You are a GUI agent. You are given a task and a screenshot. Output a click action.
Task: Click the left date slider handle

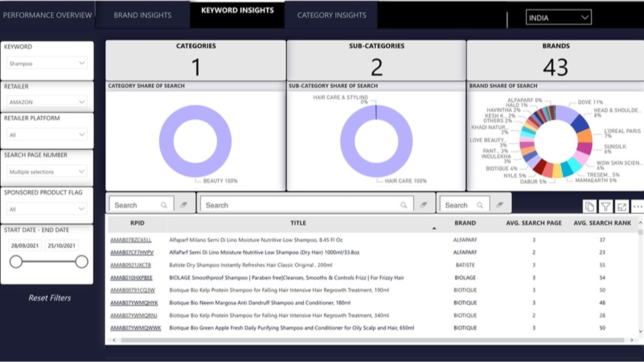[16, 262]
